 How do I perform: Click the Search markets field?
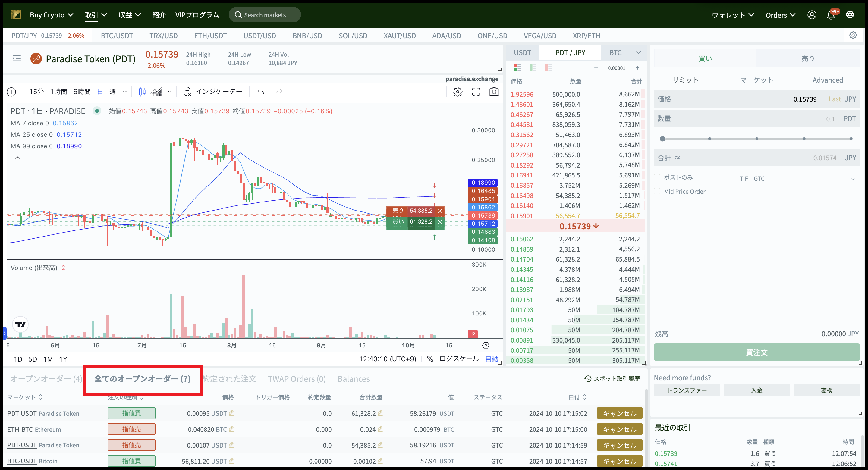(265, 15)
